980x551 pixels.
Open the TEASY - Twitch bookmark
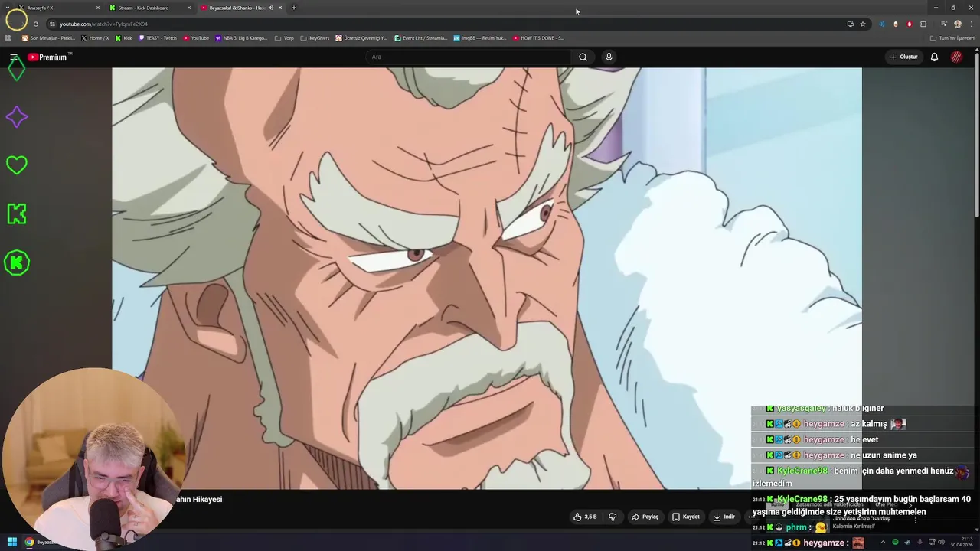tap(157, 37)
